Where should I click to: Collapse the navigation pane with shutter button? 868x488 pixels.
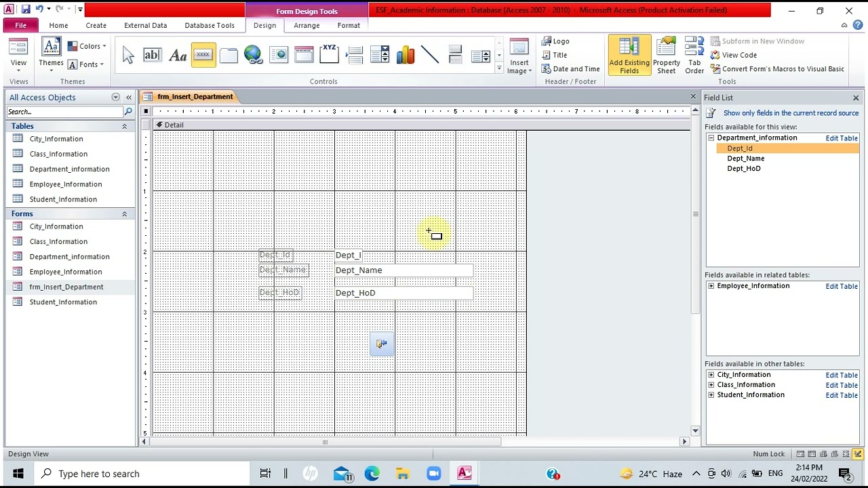(x=128, y=98)
